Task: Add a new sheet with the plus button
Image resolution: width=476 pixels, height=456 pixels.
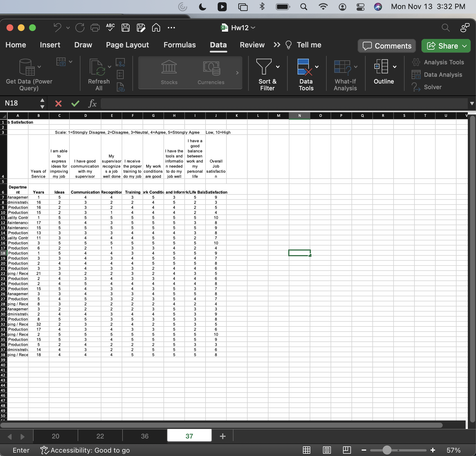Action: [222, 435]
